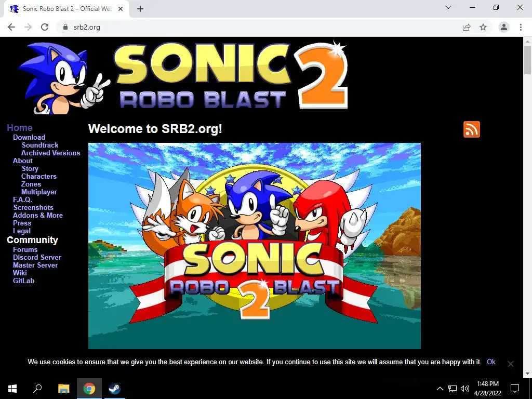532x399 pixels.
Task: Open the Multiplayer page link
Action: [39, 192]
